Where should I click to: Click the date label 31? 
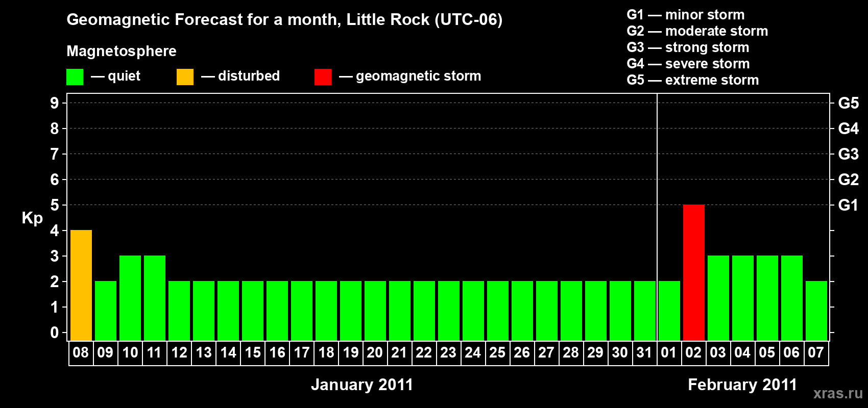tap(644, 353)
